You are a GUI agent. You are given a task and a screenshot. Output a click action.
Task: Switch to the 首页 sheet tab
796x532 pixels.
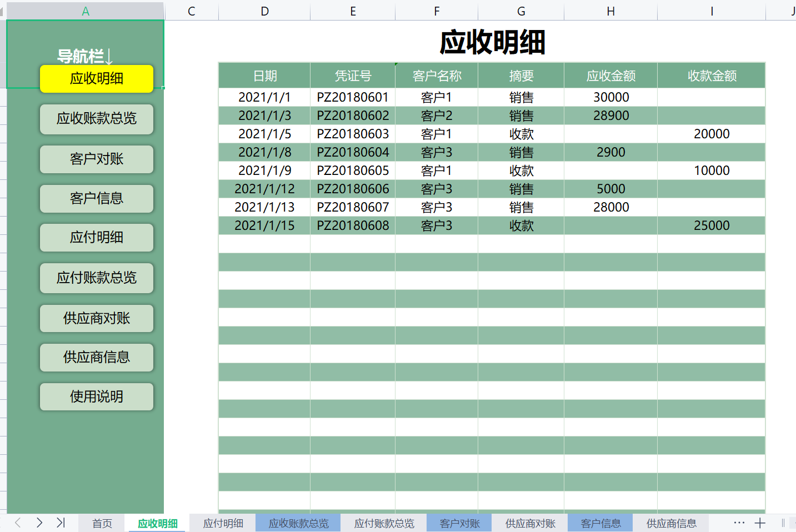pos(101,523)
